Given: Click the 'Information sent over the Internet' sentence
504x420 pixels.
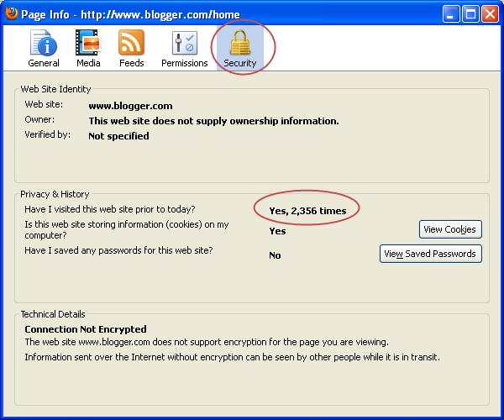Looking at the screenshot, I should pos(232,357).
